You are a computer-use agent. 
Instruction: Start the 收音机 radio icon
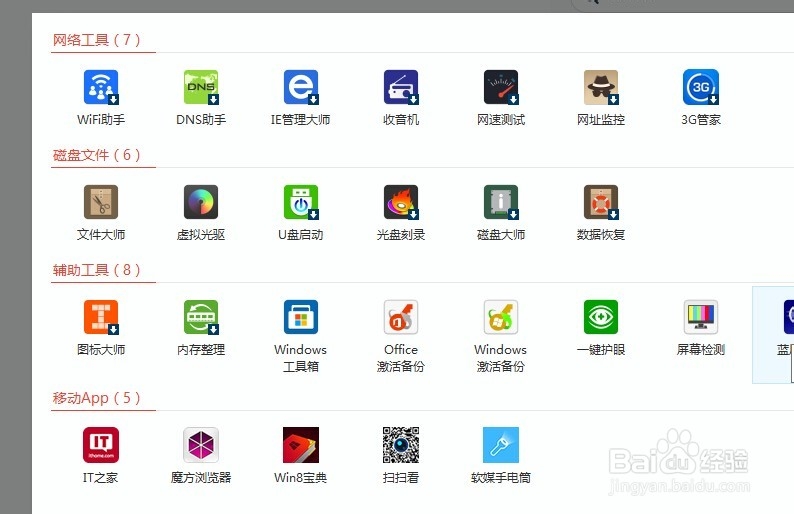[x=401, y=87]
